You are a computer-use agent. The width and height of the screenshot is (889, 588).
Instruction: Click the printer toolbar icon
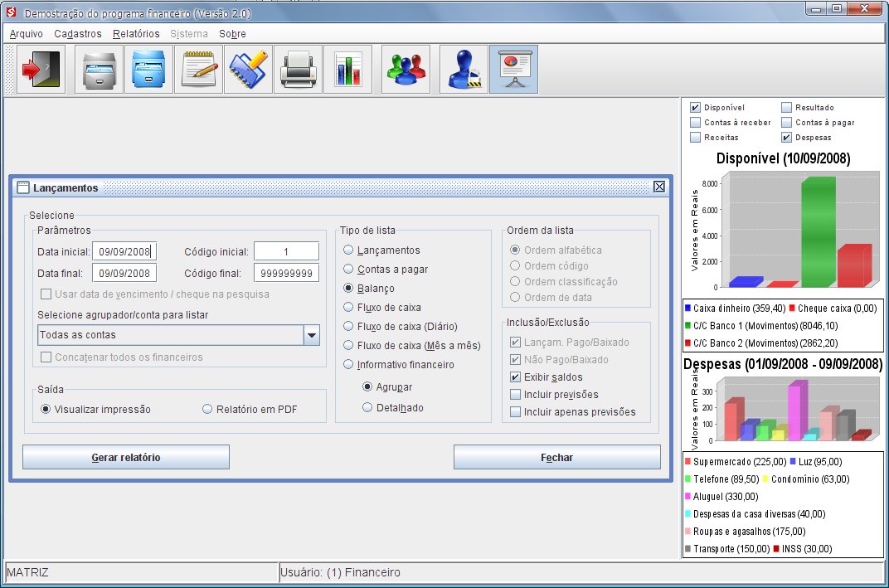(299, 69)
